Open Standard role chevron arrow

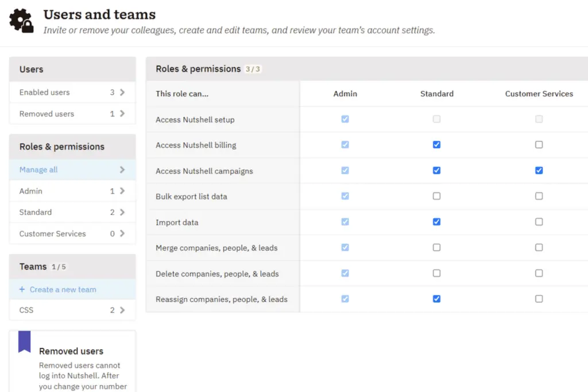[x=122, y=212]
